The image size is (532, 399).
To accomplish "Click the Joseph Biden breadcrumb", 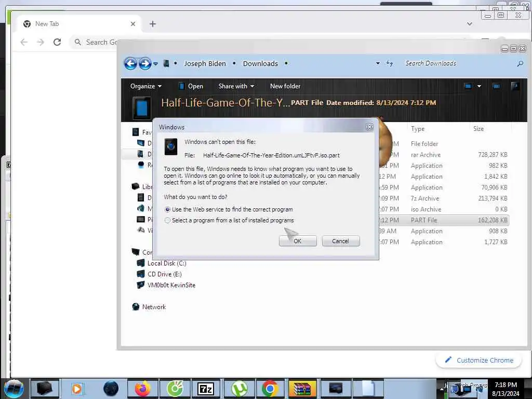I will point(205,63).
